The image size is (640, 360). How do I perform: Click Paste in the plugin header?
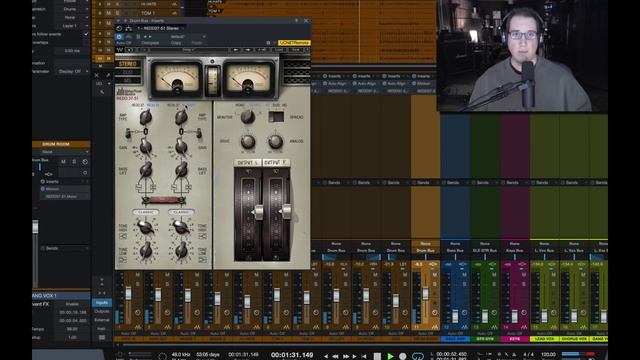coord(197,43)
